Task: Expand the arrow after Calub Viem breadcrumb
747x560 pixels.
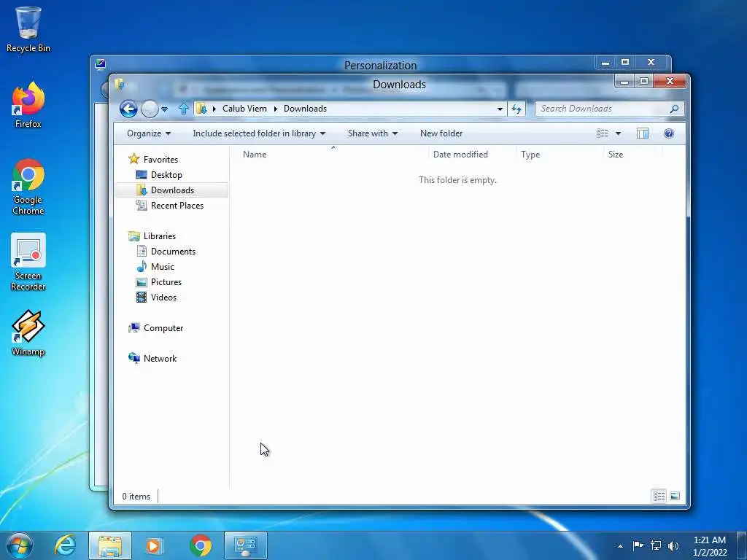Action: tap(275, 109)
